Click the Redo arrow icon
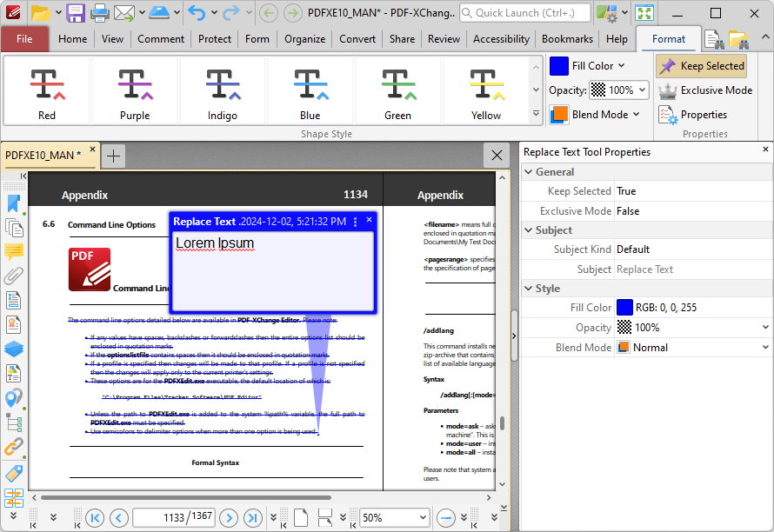The width and height of the screenshot is (774, 532). pos(230,13)
